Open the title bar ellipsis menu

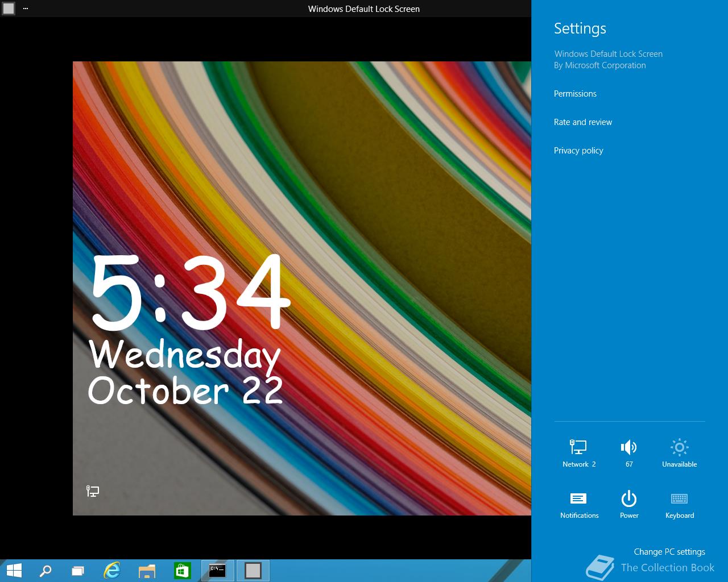26,9
